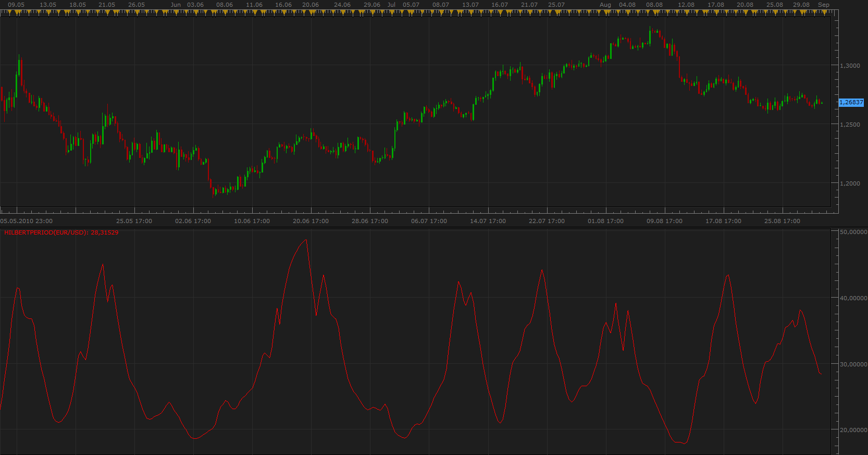Click the 01.08 17:00 time label

point(606,221)
